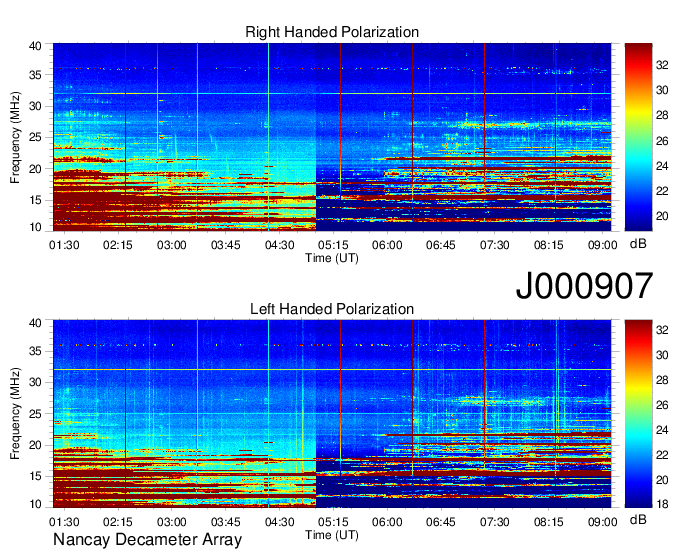Click the bottom plot's dB color bar
680x552 pixels.
tap(638, 414)
